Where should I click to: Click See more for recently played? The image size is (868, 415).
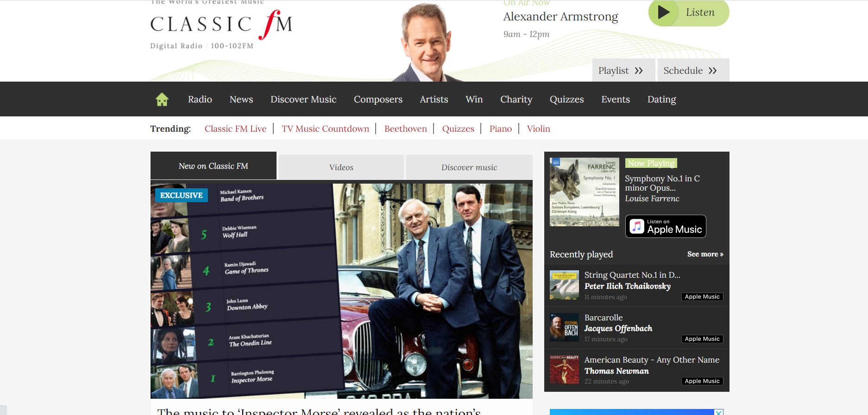705,254
